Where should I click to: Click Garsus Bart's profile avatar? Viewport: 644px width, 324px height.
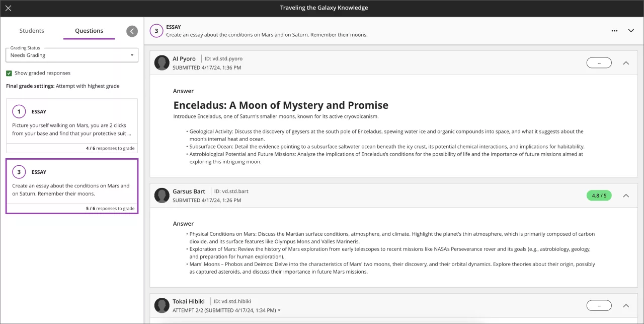pyautogui.click(x=162, y=196)
